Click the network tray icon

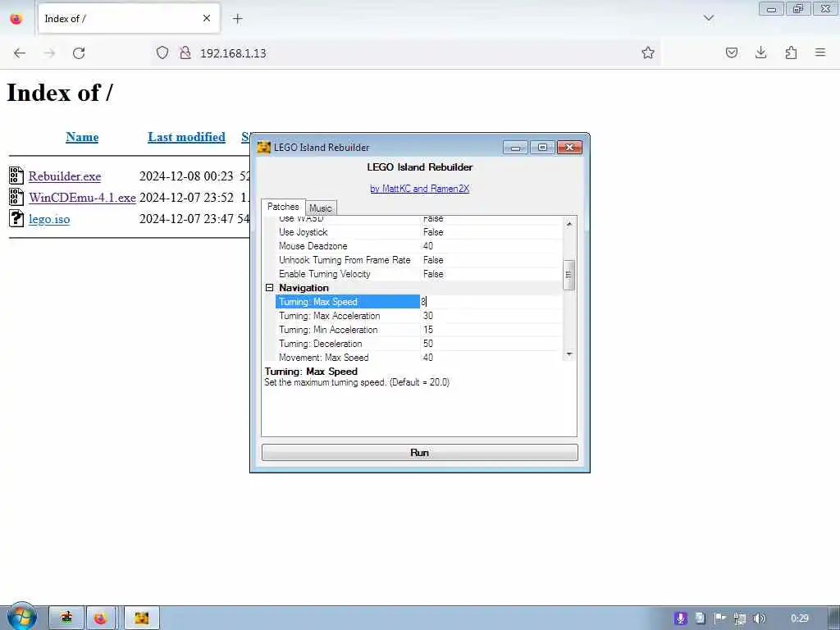740,619
